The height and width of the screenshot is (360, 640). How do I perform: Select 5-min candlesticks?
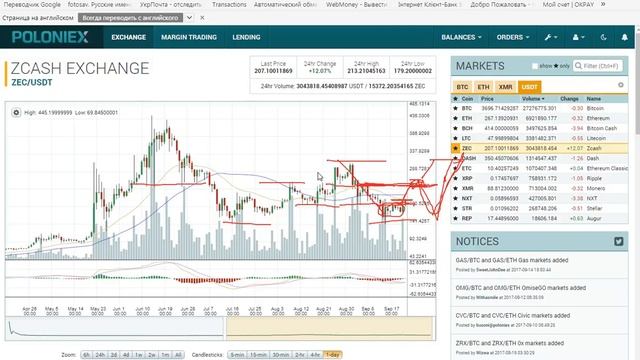click(x=237, y=355)
